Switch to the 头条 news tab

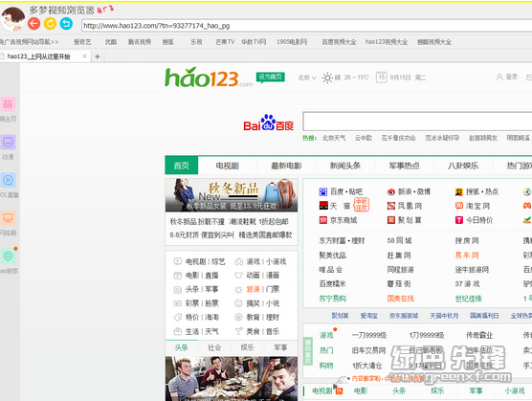point(182,347)
